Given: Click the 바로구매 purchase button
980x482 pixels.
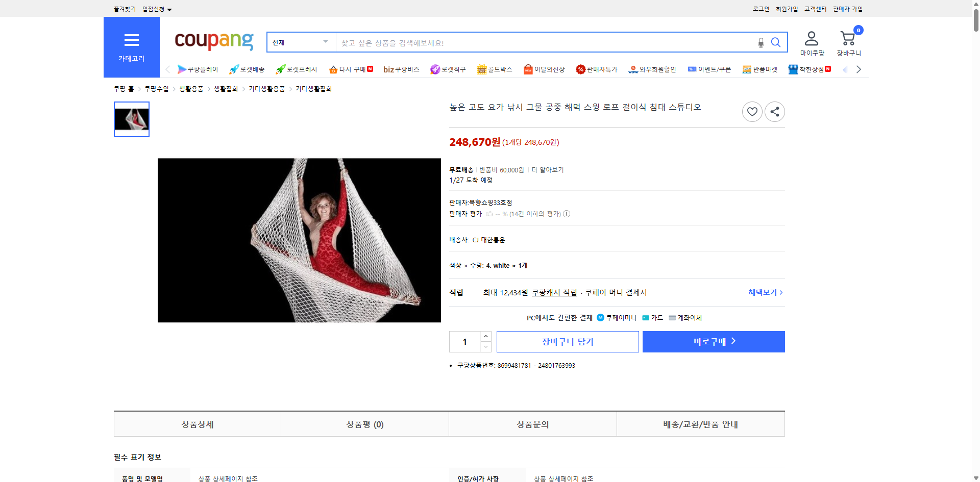Looking at the screenshot, I should [x=713, y=341].
